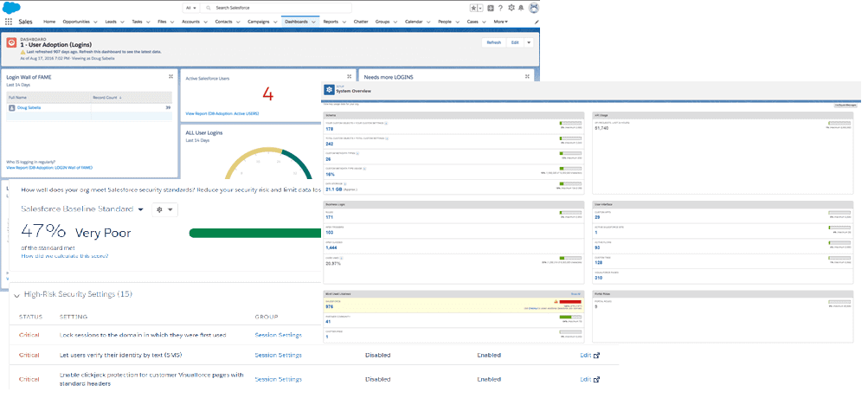Go to the Home tab

click(49, 22)
